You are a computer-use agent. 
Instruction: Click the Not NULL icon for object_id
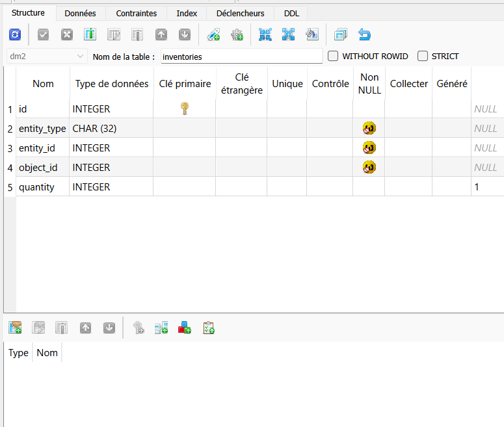coord(369,168)
